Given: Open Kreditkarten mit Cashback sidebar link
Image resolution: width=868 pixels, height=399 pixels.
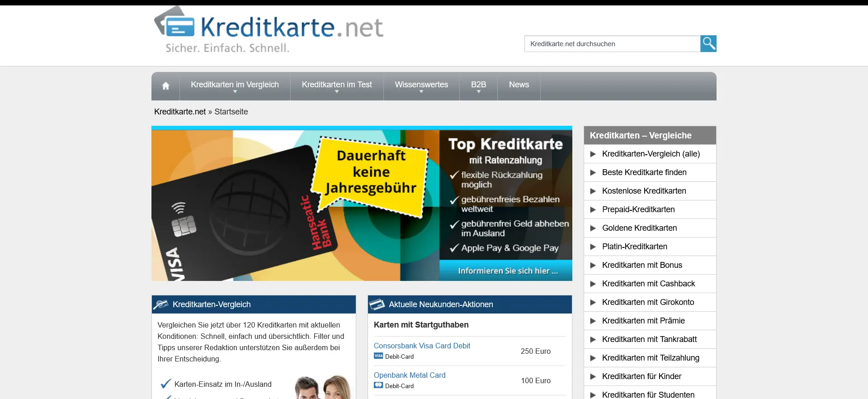Looking at the screenshot, I should pyautogui.click(x=648, y=284).
